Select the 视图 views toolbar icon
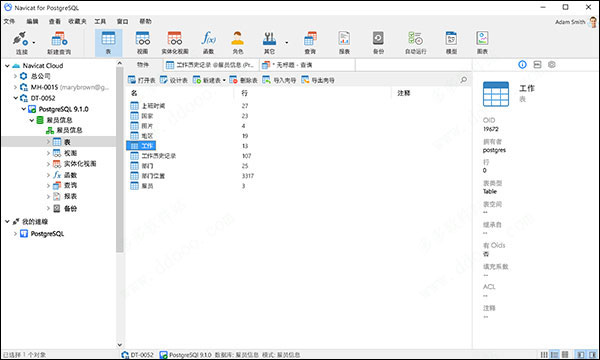Screen dimensions: 600x360 click(142, 43)
